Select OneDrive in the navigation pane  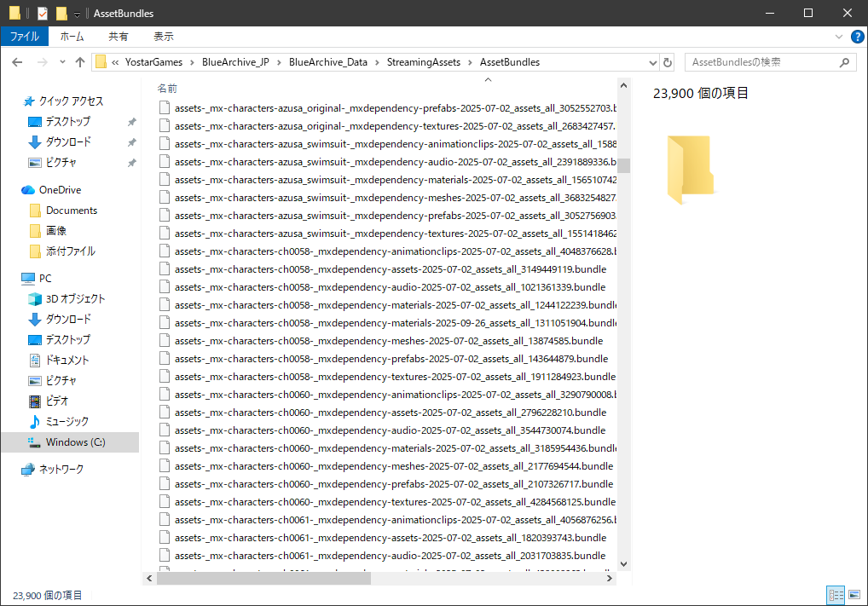coord(60,189)
